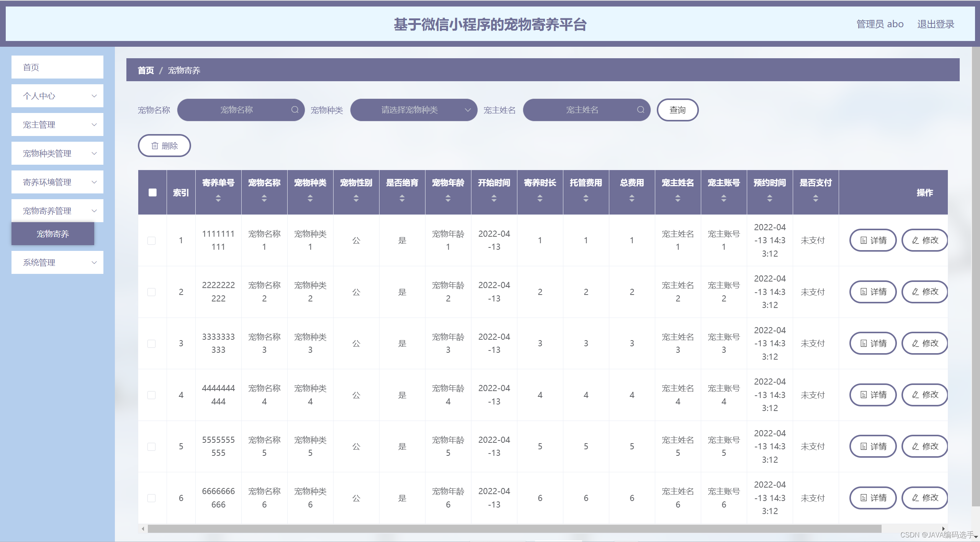Viewport: 980px width, 542px height.
Task: Click the 寄养单号 cell 1111111111
Action: 218,240
